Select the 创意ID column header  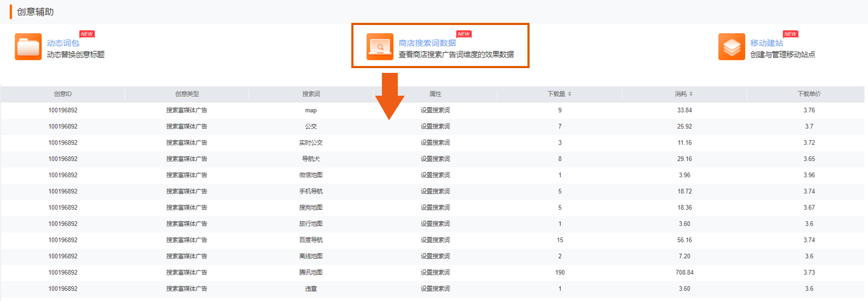(63, 94)
